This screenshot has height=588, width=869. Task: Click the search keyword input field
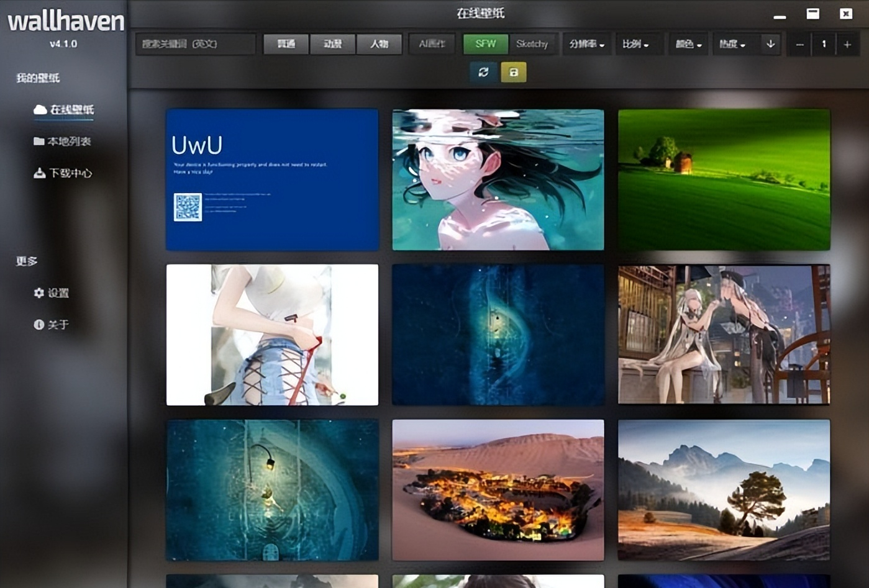tap(195, 44)
